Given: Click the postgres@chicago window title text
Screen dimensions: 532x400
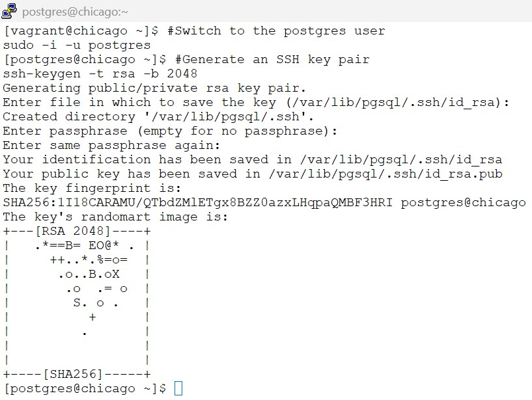Looking at the screenshot, I should 75,12.
